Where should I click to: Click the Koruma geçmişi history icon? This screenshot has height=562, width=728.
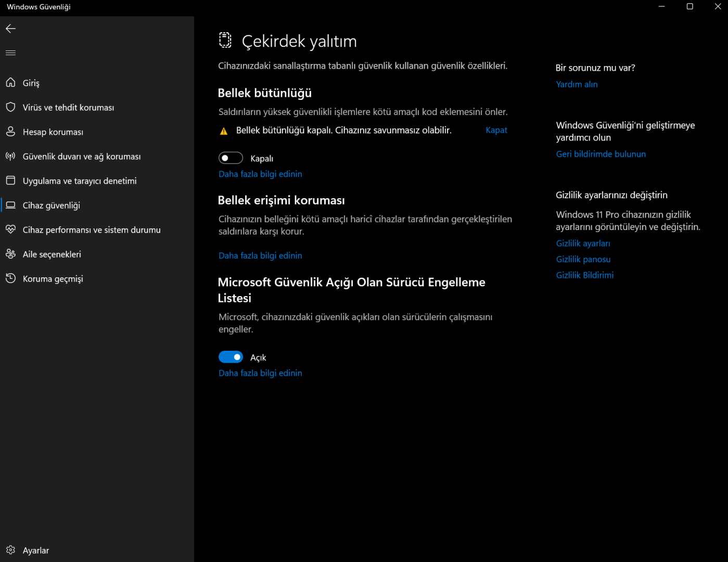(x=10, y=278)
